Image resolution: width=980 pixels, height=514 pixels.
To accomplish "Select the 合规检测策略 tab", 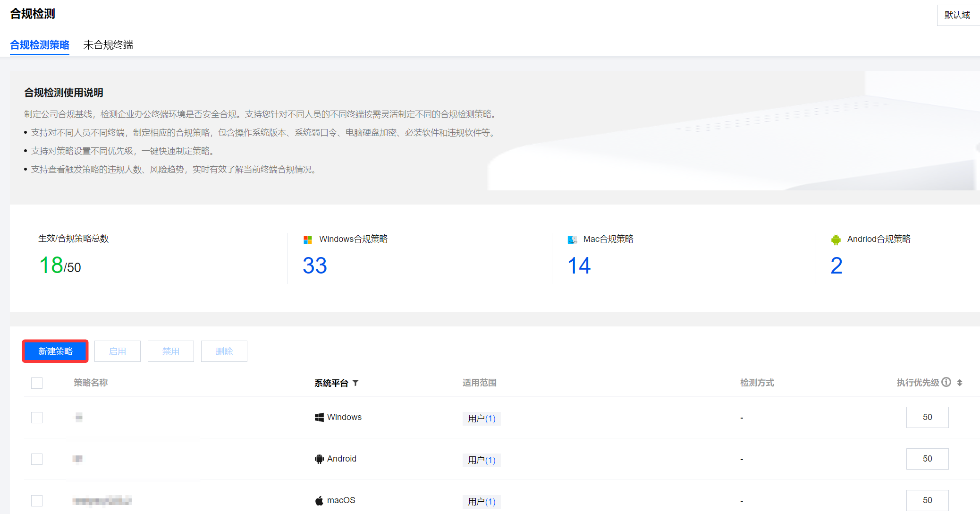I will click(x=40, y=45).
